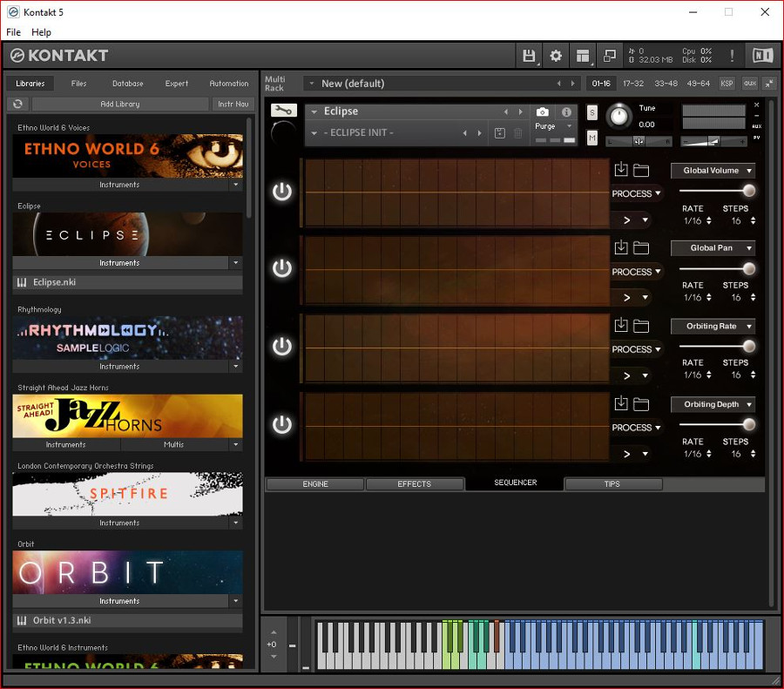The image size is (784, 689).
Task: Click folder icon of Global Pan sequencer row
Action: coord(641,248)
